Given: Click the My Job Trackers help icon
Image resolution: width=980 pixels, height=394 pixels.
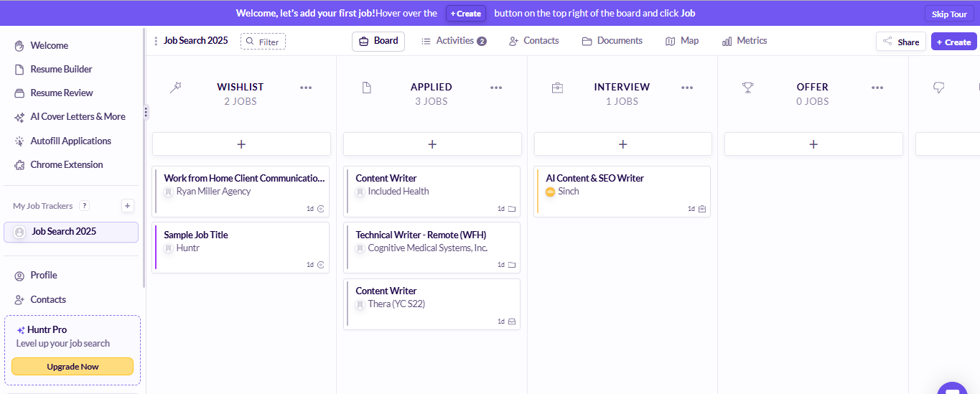Looking at the screenshot, I should 84,206.
